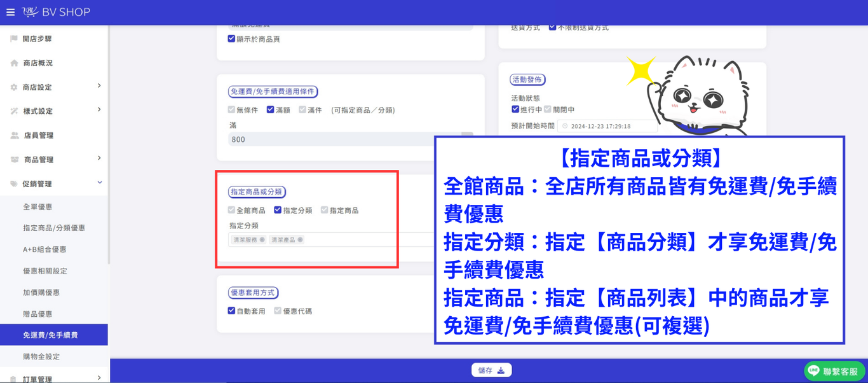Click the flag icon beside 開店步驟
868x383 pixels.
click(x=14, y=39)
